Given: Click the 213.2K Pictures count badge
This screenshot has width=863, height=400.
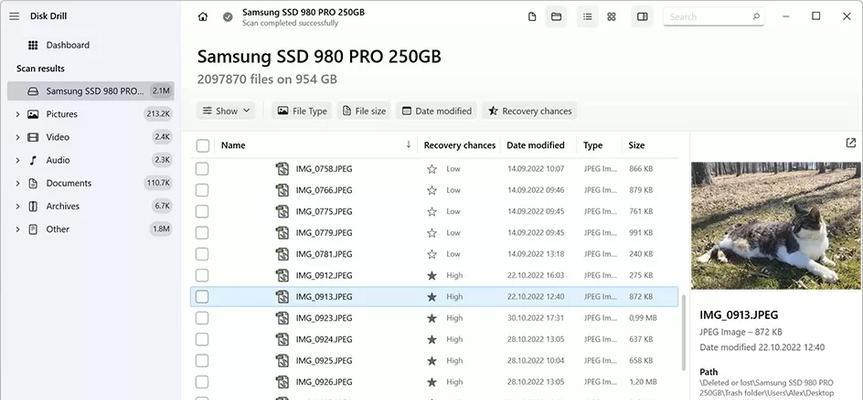Looking at the screenshot, I should coord(158,114).
